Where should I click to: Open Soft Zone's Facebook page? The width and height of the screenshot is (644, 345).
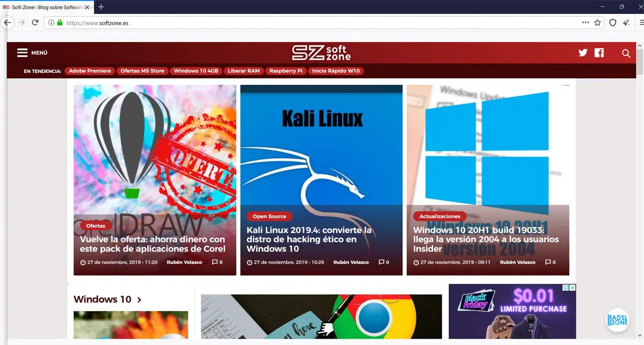pos(599,53)
